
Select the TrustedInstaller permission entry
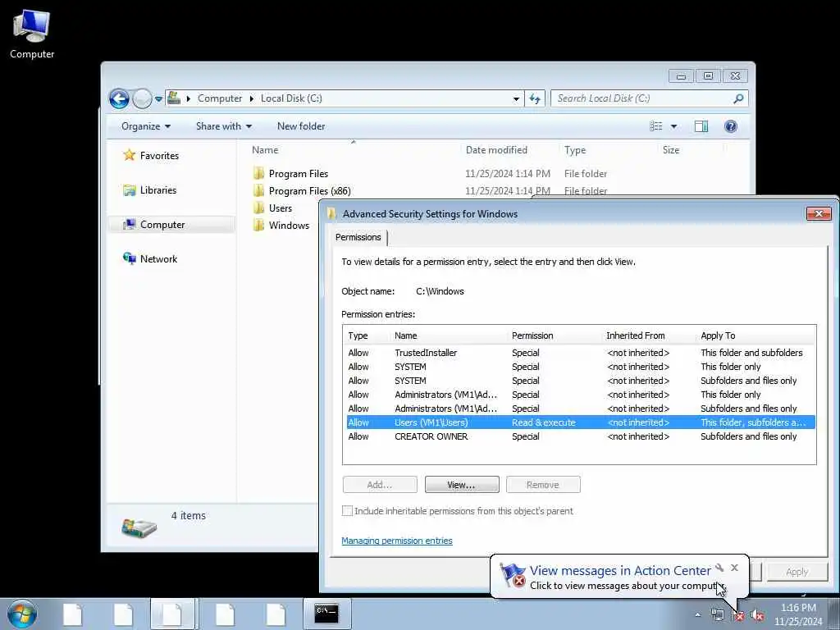coord(581,353)
